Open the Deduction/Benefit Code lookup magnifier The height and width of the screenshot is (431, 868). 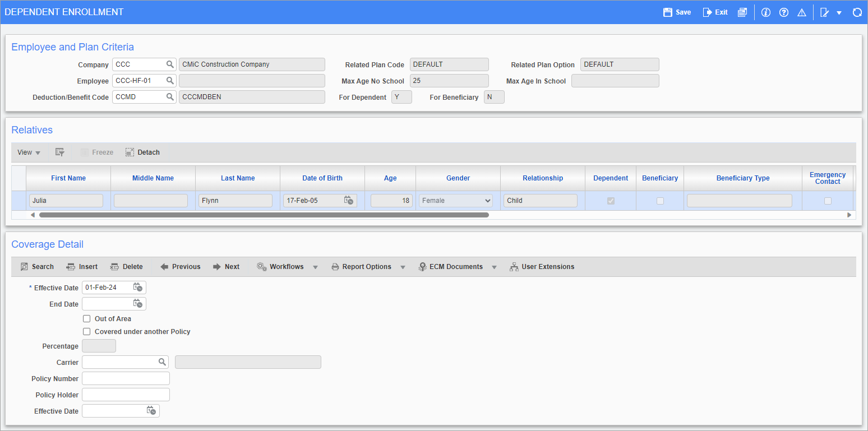[170, 97]
